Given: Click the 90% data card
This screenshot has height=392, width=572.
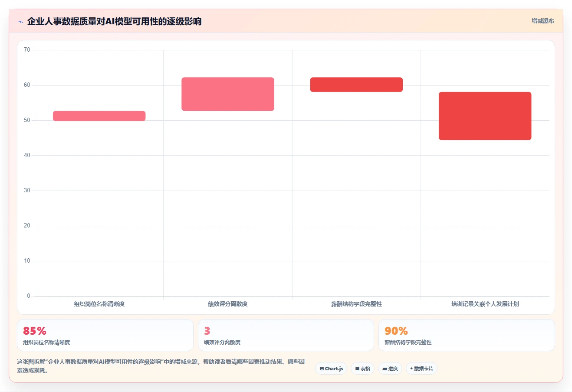Looking at the screenshot, I should pos(467,335).
